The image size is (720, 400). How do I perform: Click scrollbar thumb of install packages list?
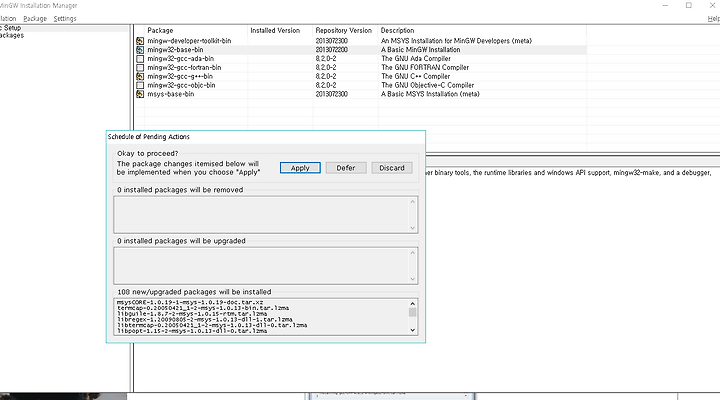coord(412,312)
